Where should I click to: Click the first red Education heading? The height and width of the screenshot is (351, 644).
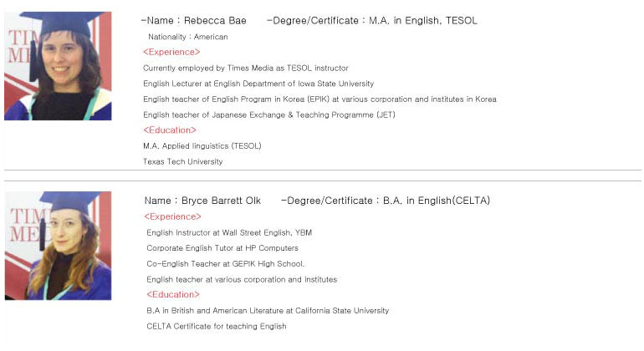(x=170, y=130)
